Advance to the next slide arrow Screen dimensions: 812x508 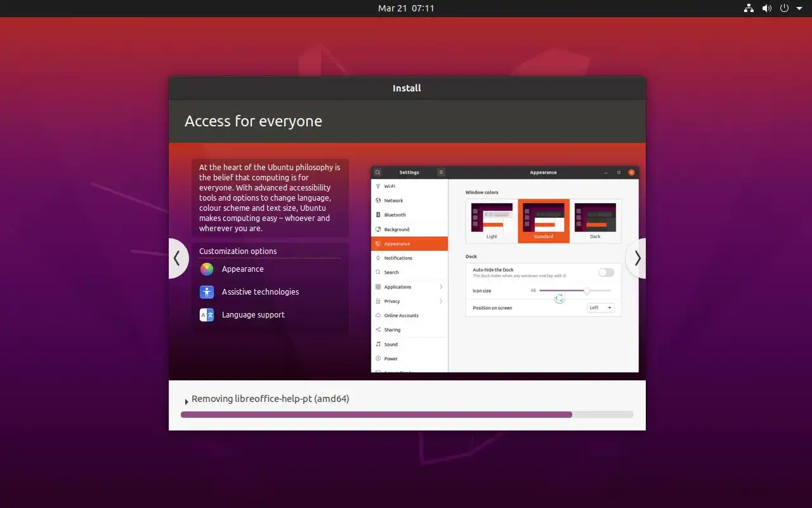point(636,258)
